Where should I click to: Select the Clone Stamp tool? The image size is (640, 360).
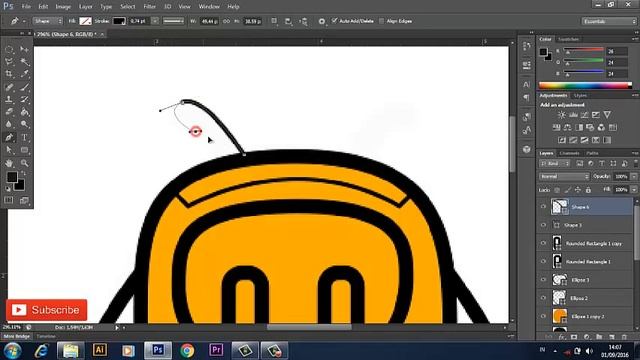9,99
